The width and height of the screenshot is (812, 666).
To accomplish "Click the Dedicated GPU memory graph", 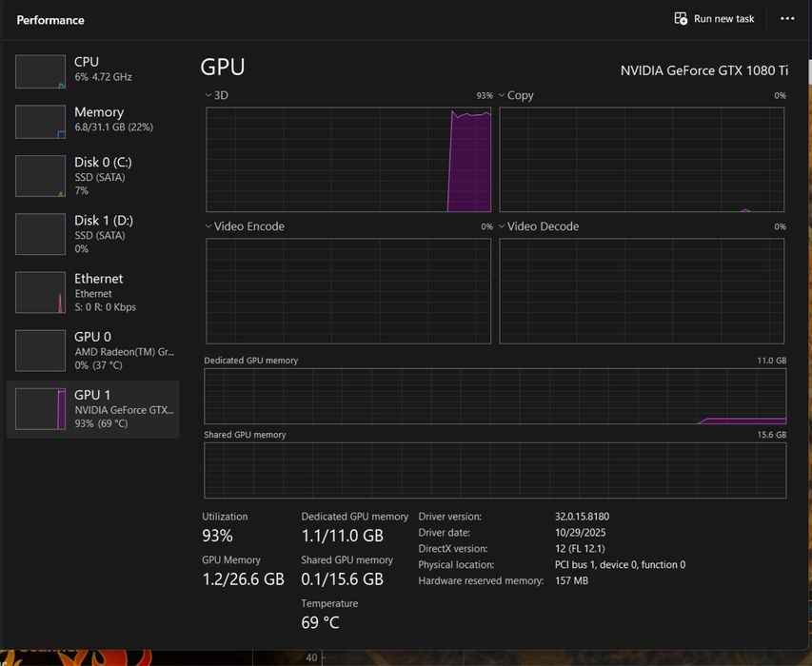I will 495,397.
